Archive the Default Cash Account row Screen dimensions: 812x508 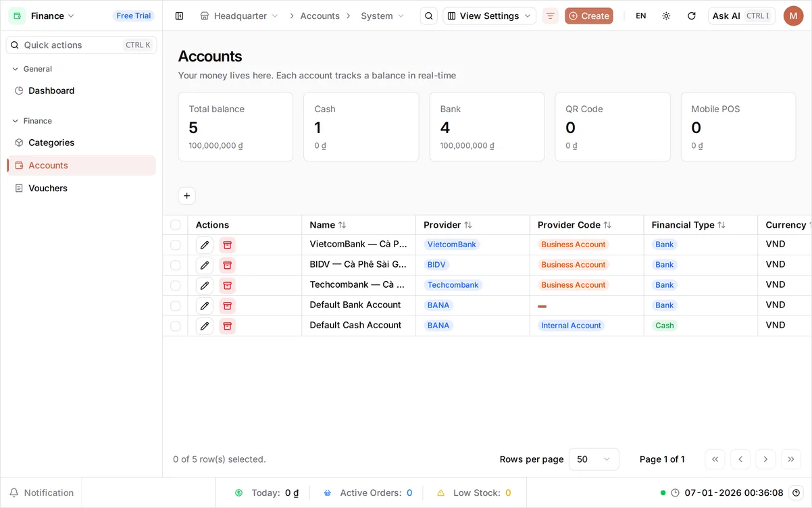228,326
